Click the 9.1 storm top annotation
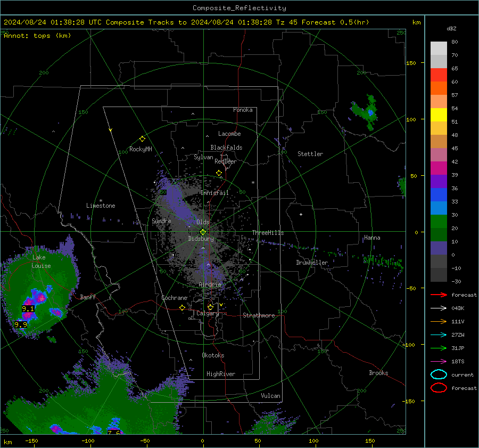 tap(28, 309)
